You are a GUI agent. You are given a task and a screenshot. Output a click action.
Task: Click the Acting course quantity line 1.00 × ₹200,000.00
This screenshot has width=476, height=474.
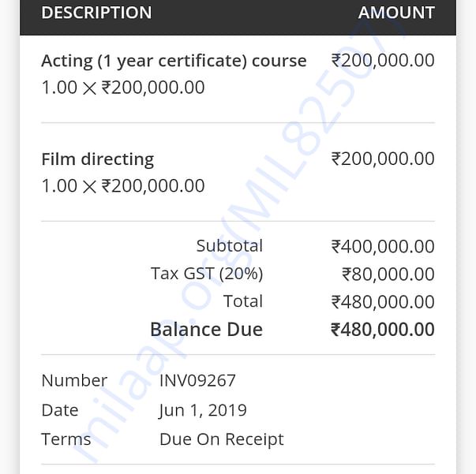tap(123, 88)
